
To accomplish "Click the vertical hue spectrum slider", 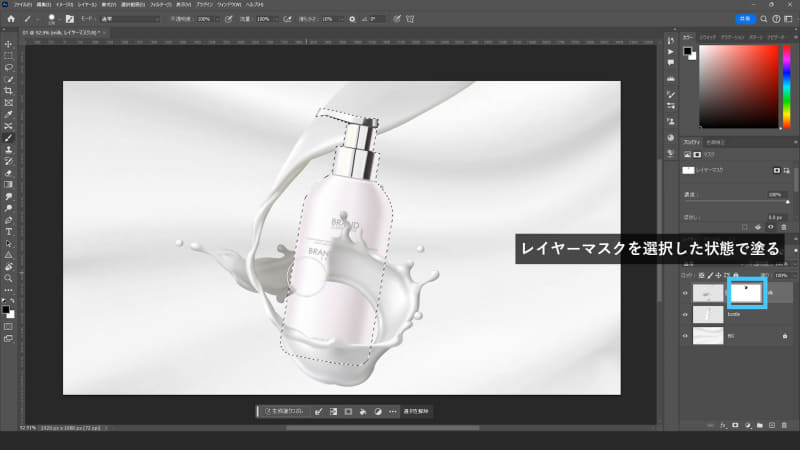I will point(786,87).
